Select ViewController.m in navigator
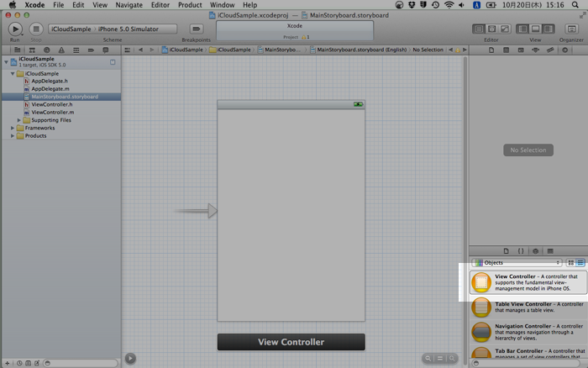Image resolution: width=588 pixels, height=368 pixels. (x=52, y=112)
